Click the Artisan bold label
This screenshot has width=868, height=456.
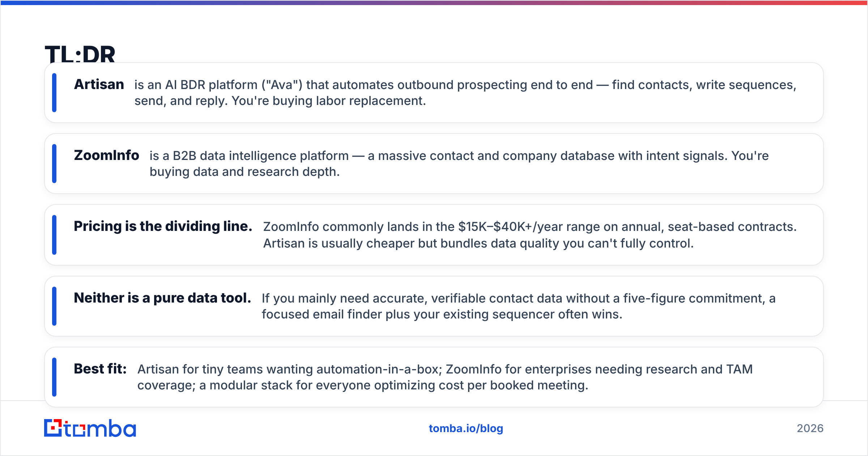tap(99, 84)
